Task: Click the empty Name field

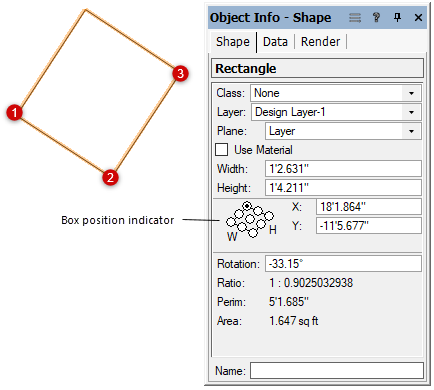Action: click(x=337, y=370)
